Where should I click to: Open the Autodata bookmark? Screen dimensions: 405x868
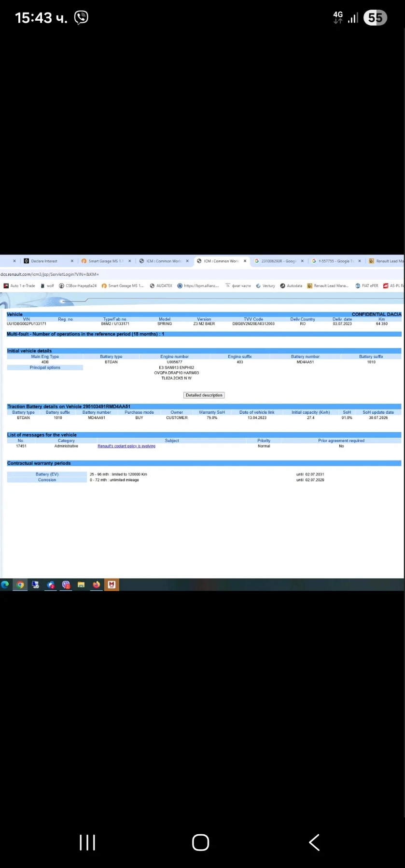click(x=291, y=285)
